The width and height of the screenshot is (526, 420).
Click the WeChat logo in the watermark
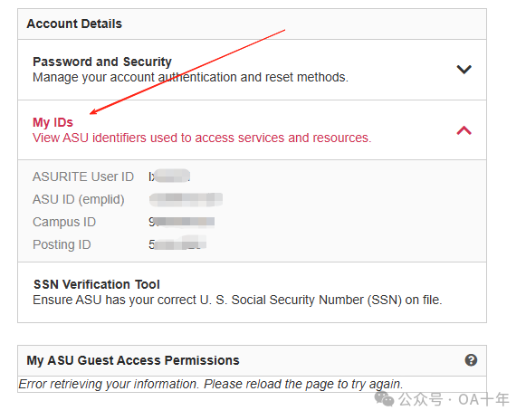coord(384,399)
